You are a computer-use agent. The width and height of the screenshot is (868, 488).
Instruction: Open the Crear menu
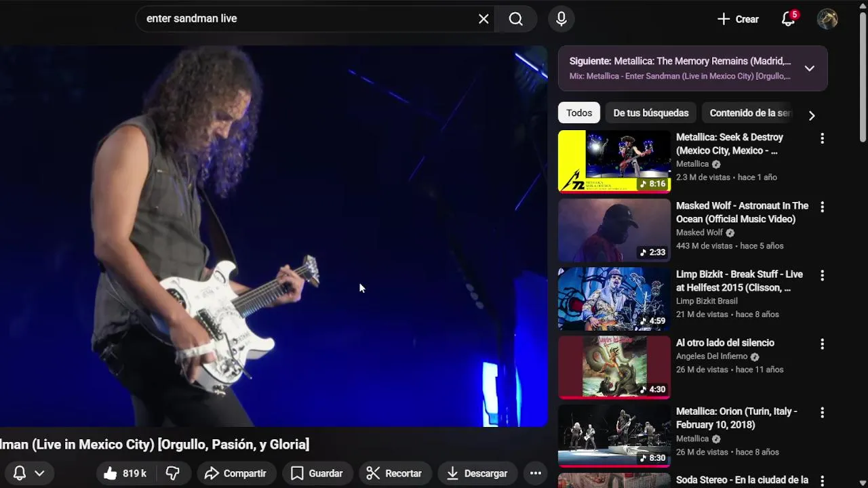click(x=738, y=19)
